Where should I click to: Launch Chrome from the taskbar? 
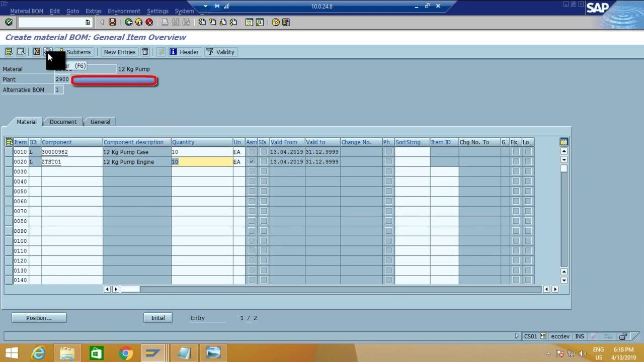coord(126,353)
